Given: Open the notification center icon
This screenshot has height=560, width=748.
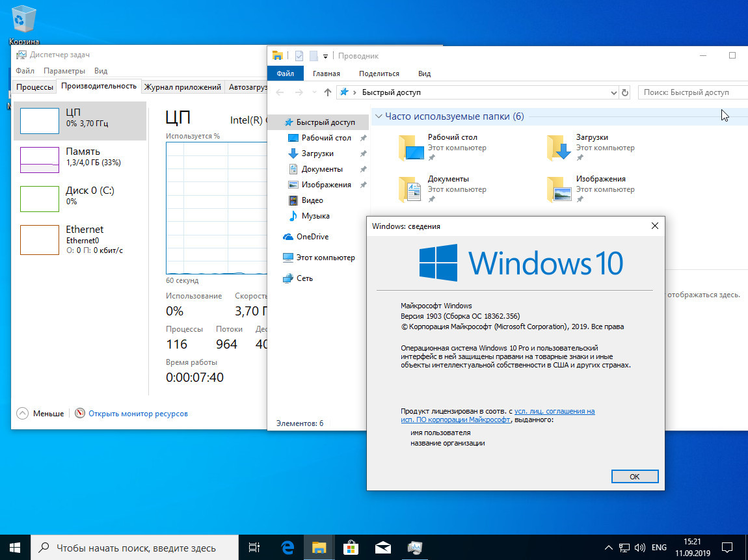Looking at the screenshot, I should pyautogui.click(x=728, y=546).
